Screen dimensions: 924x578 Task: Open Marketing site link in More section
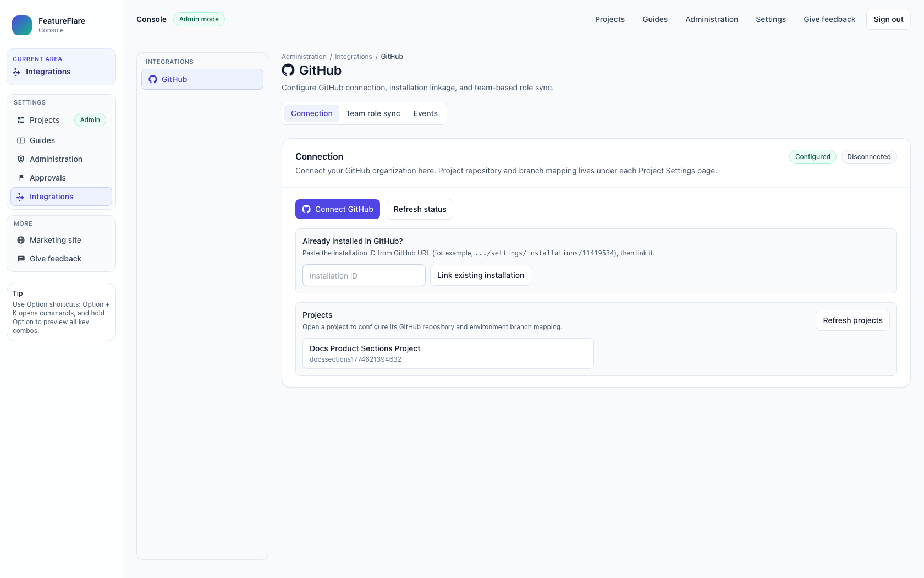tap(61, 240)
